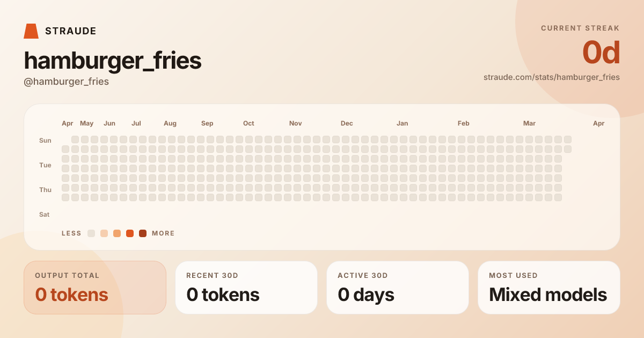644x338 pixels.
Task: Click the middle legend swatch, light orange
Action: [x=117, y=233]
